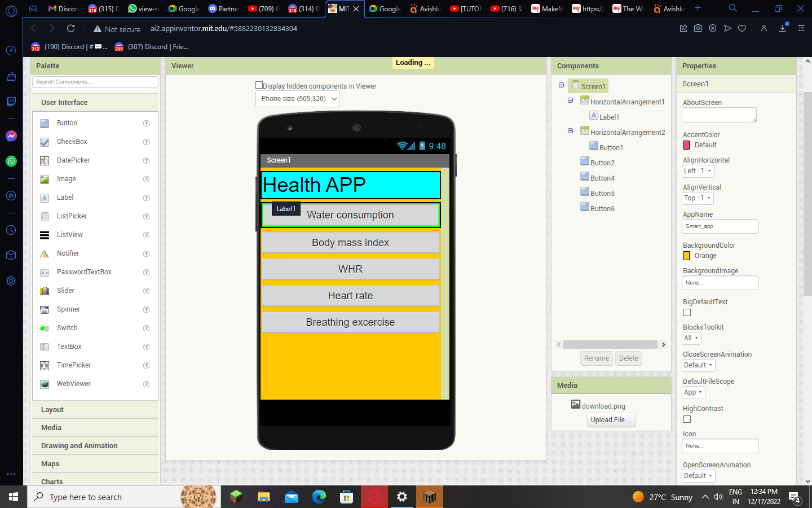Click the AppName input field
This screenshot has height=508, width=812.
pos(720,226)
